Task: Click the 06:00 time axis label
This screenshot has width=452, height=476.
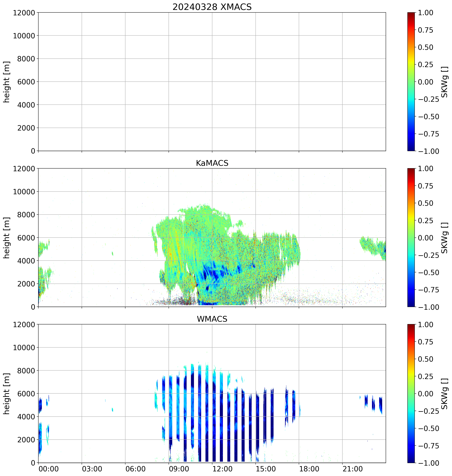Action: tap(135, 469)
